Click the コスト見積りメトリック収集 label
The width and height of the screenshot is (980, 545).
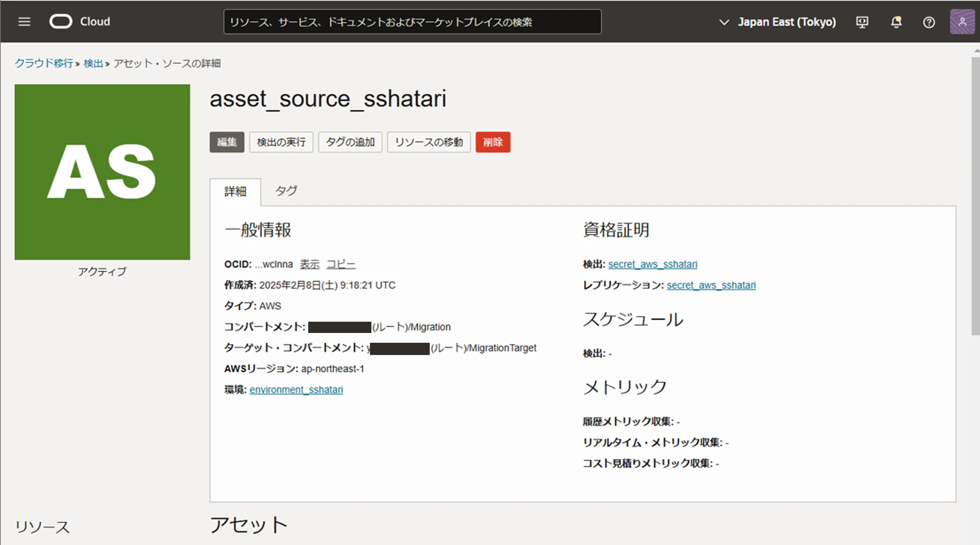pyautogui.click(x=648, y=463)
